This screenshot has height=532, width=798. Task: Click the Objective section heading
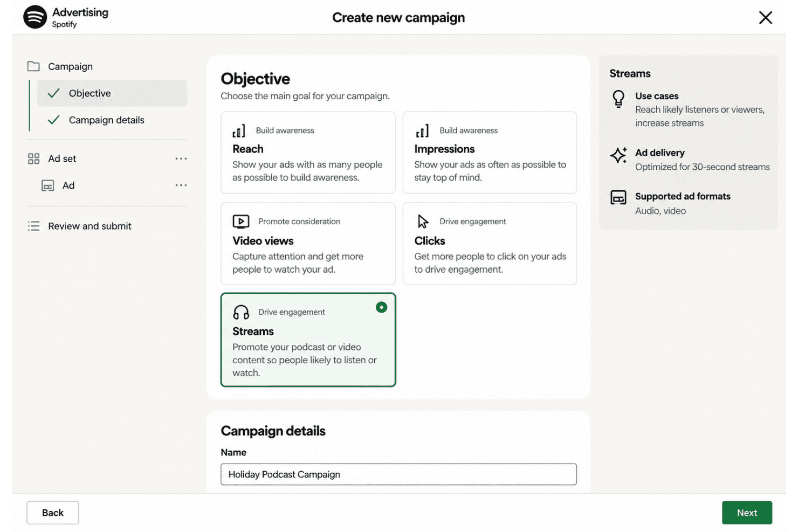click(256, 79)
